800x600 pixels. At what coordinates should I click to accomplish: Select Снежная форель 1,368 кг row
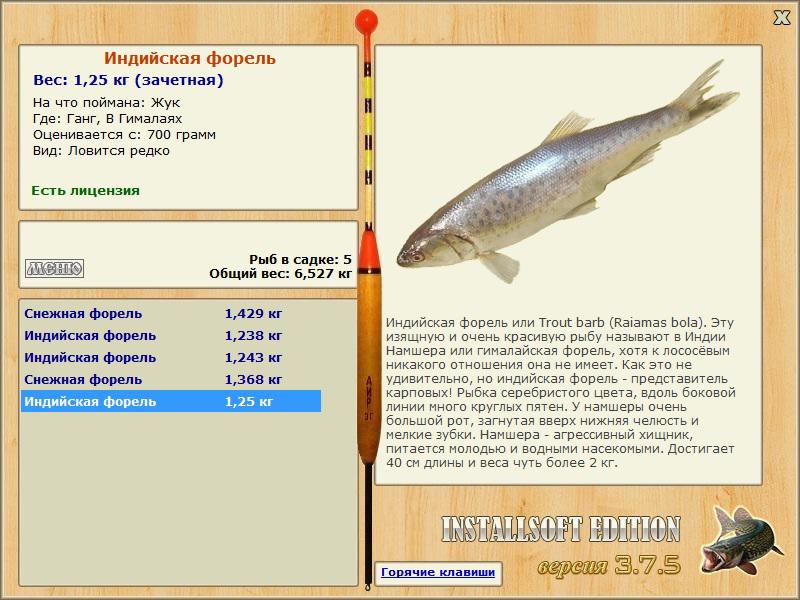coord(171,380)
